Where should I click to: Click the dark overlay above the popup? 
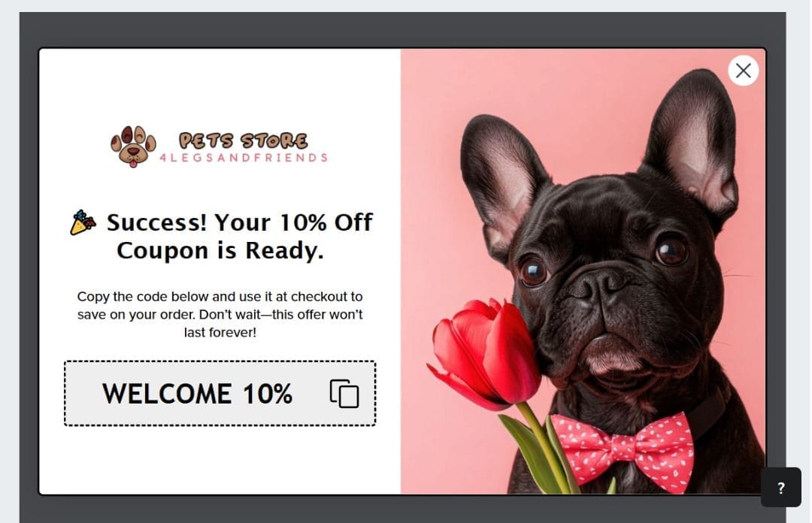tap(402, 29)
